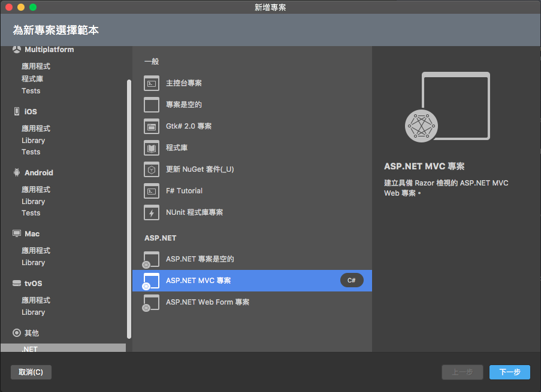Select 應用程式 under tvOS

36,300
